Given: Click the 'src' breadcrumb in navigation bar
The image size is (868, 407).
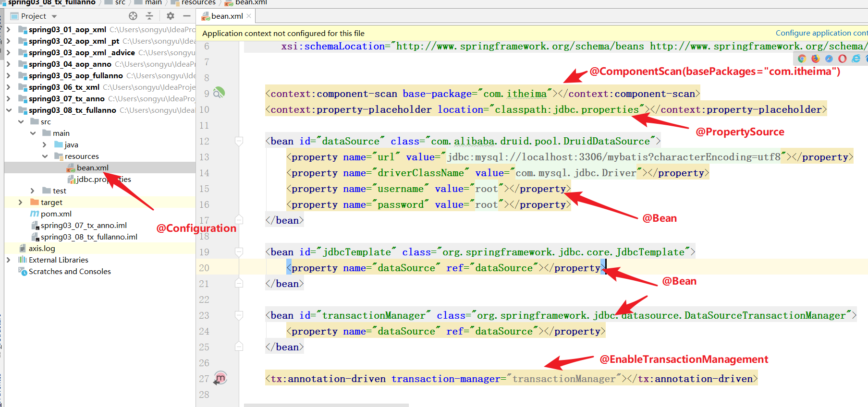Looking at the screenshot, I should click(120, 2).
